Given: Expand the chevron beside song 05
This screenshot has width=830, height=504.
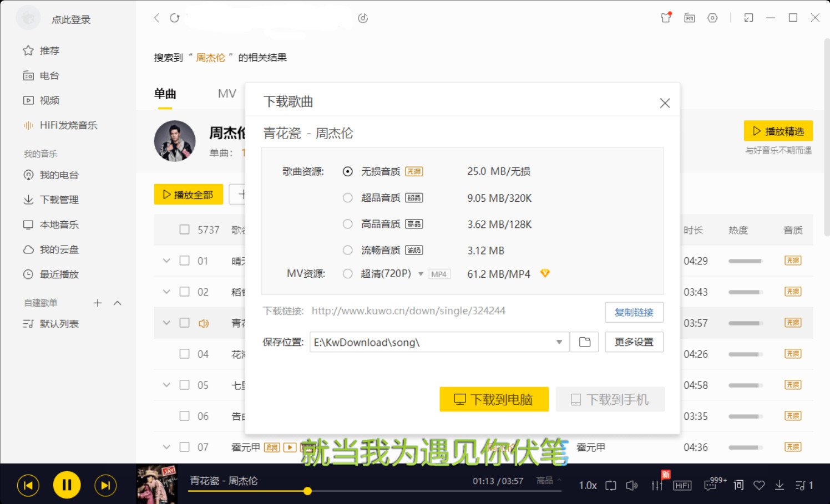Looking at the screenshot, I should [x=166, y=385].
